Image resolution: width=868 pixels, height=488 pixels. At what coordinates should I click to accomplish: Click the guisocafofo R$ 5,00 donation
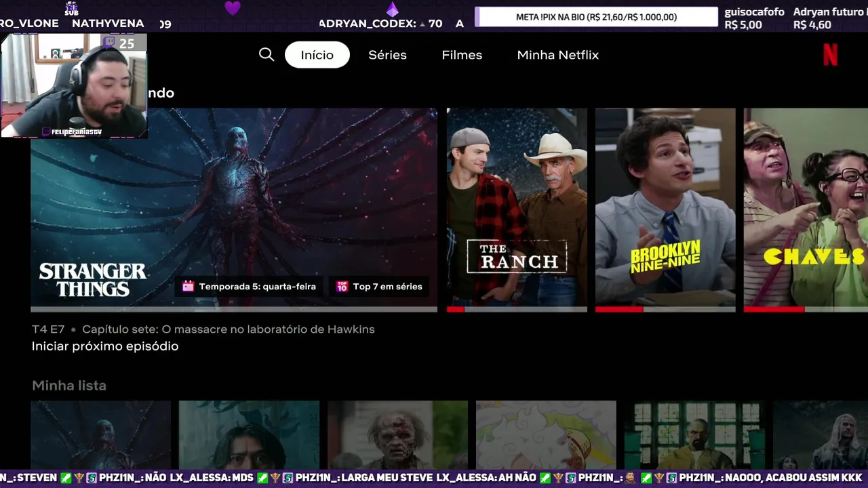pos(754,18)
